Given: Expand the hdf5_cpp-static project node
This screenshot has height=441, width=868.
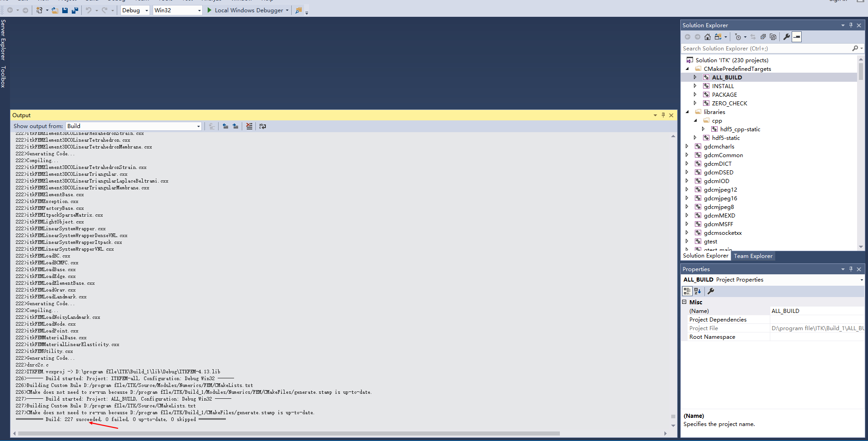Looking at the screenshot, I should click(x=703, y=129).
